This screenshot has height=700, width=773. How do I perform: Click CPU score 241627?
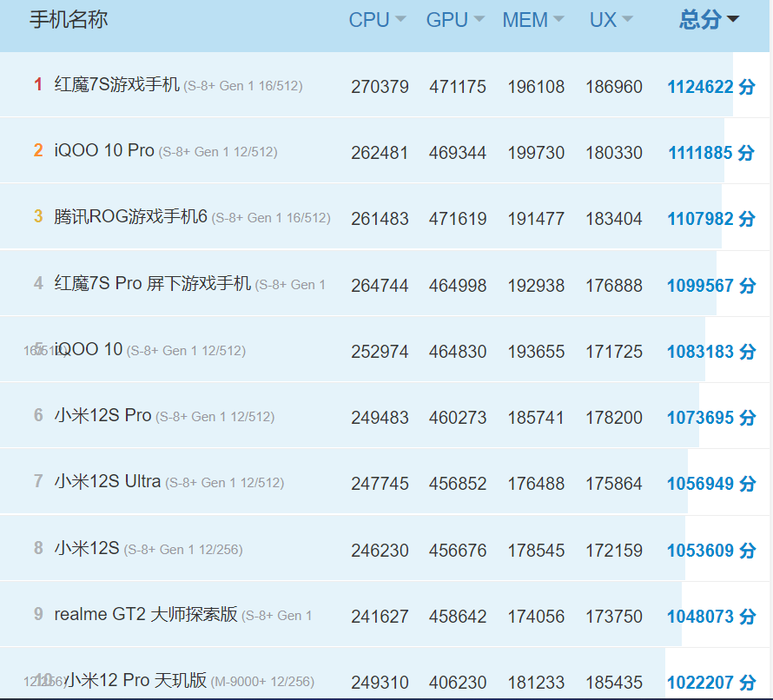click(x=380, y=617)
